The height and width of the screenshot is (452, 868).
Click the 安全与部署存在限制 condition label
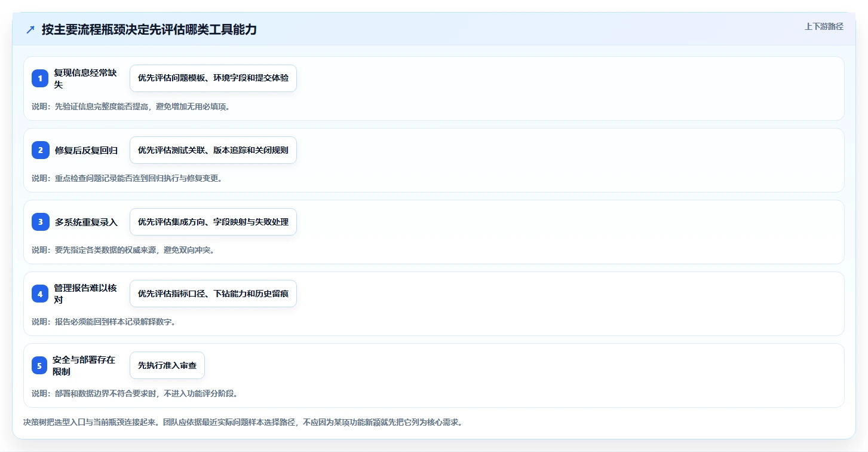tap(84, 365)
